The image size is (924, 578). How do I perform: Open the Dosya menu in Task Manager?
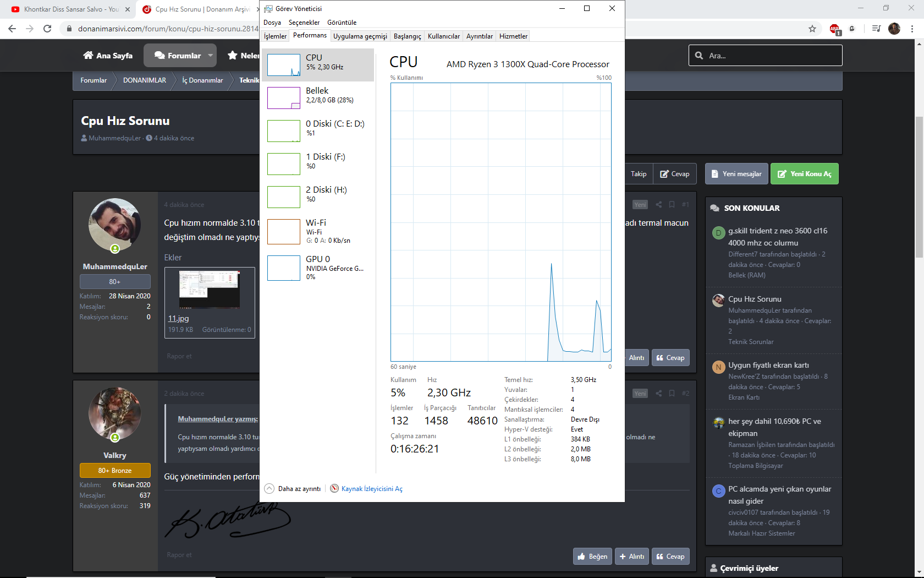[x=272, y=23]
